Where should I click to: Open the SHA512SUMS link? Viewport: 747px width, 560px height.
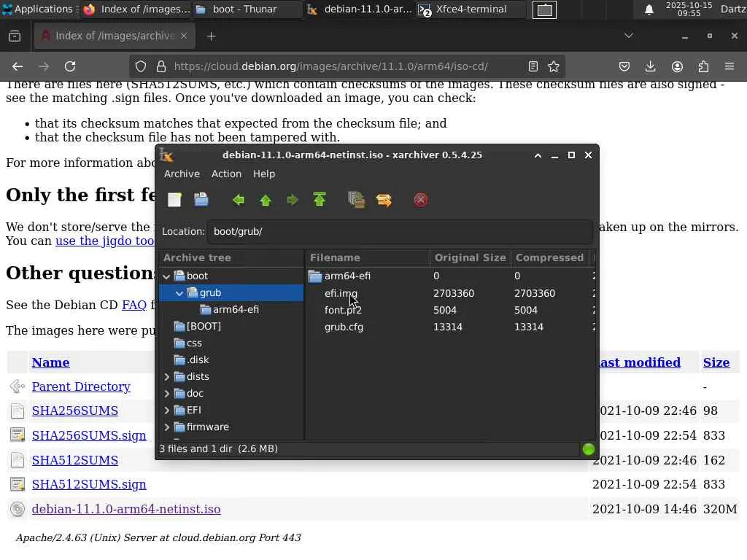click(x=75, y=461)
